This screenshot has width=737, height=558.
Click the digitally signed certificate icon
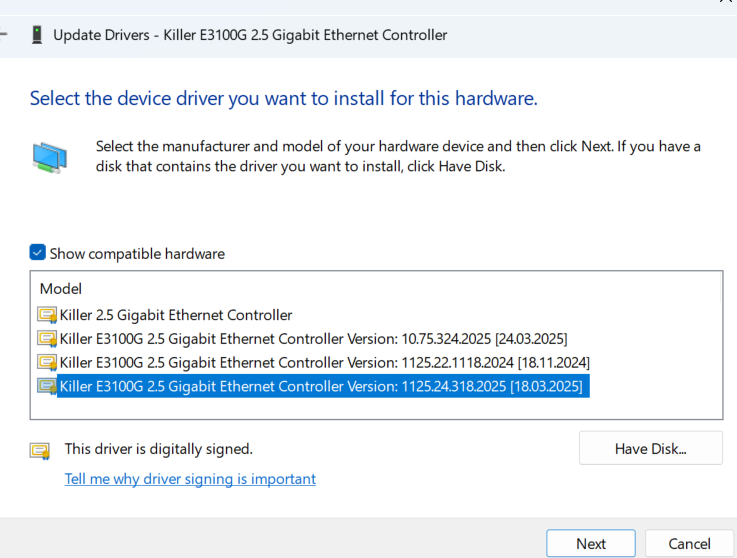click(x=40, y=450)
